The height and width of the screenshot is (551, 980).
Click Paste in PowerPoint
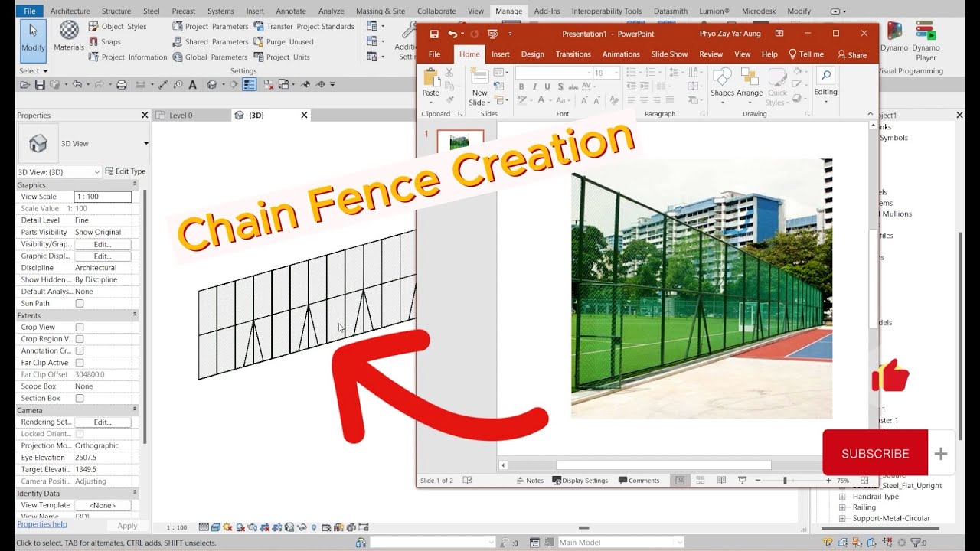(x=431, y=83)
